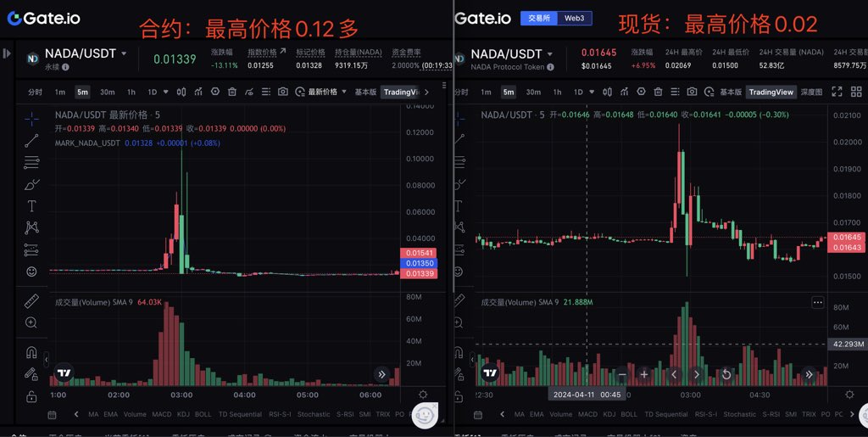This screenshot has width=868, height=437.
Task: Add MACD indicator in left chart bar
Action: [162, 414]
